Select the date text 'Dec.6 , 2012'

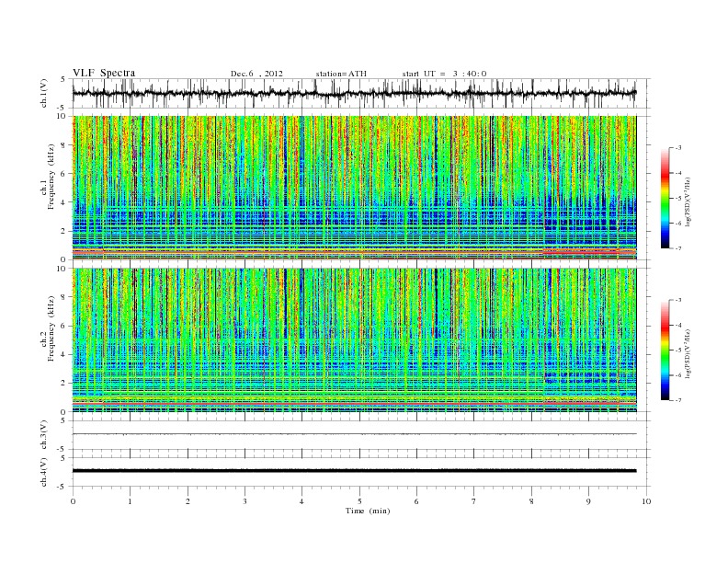tap(256, 74)
